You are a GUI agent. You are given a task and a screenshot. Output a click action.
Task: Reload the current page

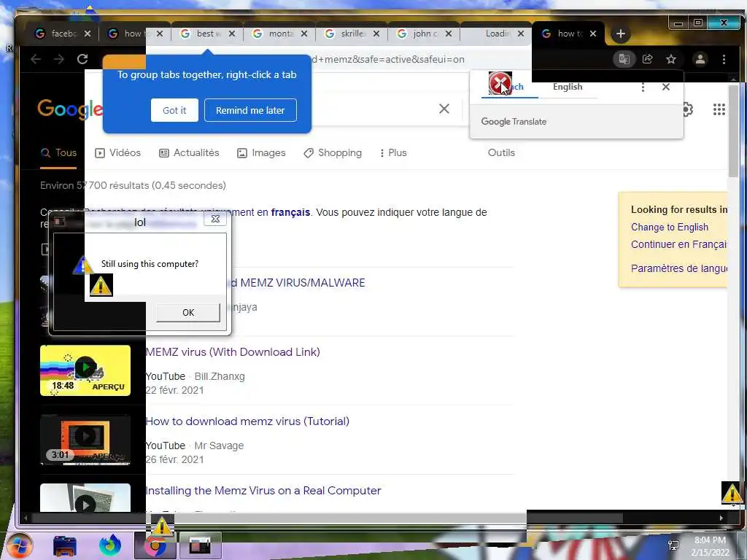coord(82,59)
